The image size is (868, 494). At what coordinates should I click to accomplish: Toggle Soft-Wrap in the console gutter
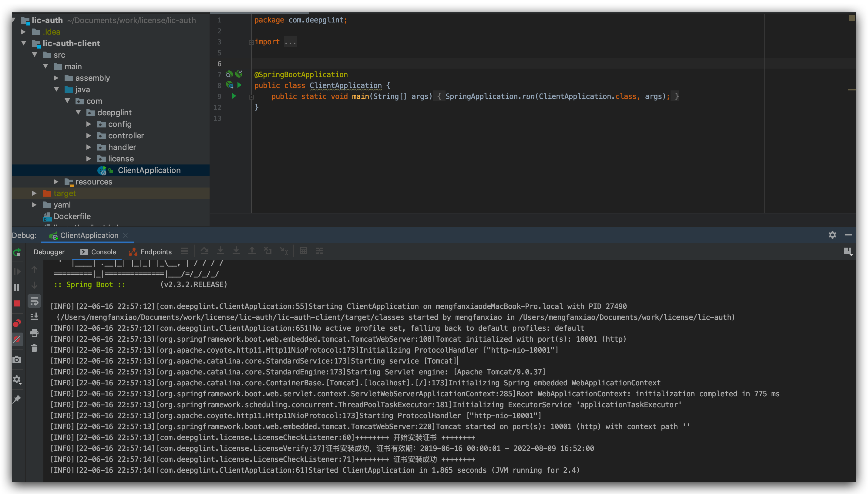(x=34, y=301)
